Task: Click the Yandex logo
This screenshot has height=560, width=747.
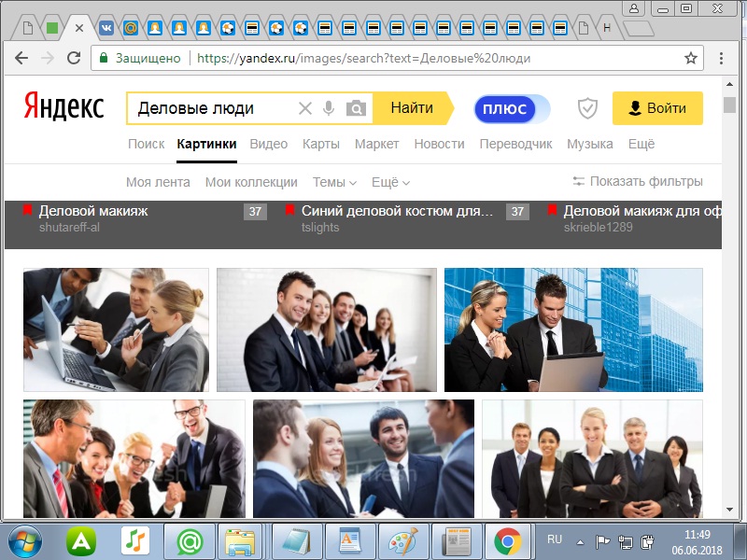Action: point(64,108)
